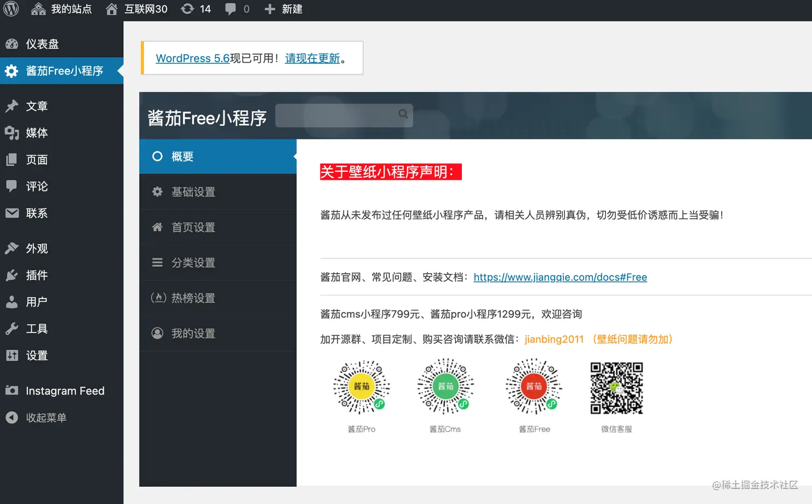812x504 pixels.
Task: Click the 仪表盘 dashboard gauge icon
Action: click(12, 44)
